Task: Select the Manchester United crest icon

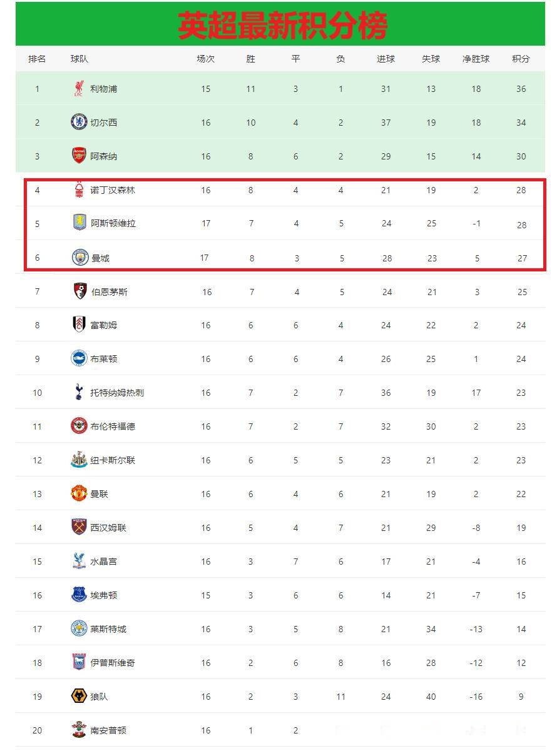Action: click(x=79, y=493)
